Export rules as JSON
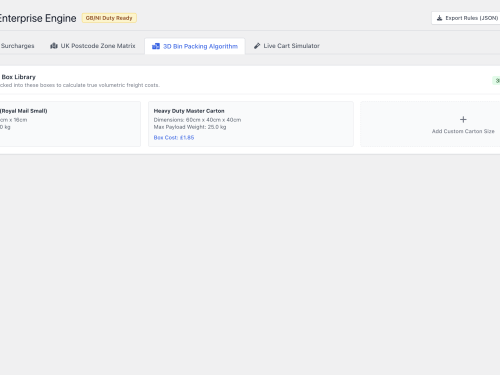 click(466, 18)
